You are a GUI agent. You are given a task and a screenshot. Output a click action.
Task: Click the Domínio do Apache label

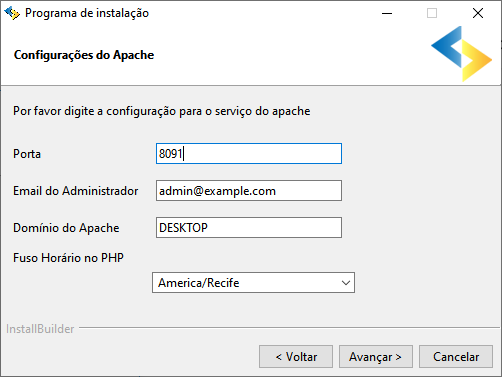[x=66, y=228]
